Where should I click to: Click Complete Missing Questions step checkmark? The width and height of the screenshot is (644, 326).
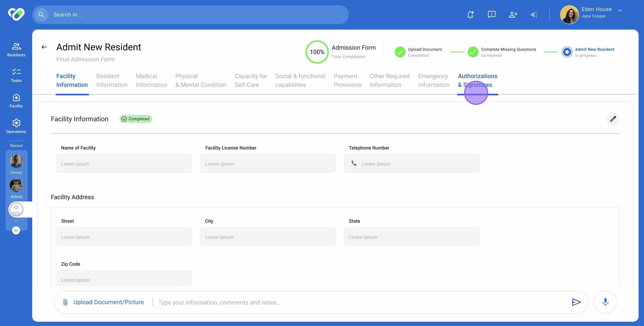click(x=473, y=52)
